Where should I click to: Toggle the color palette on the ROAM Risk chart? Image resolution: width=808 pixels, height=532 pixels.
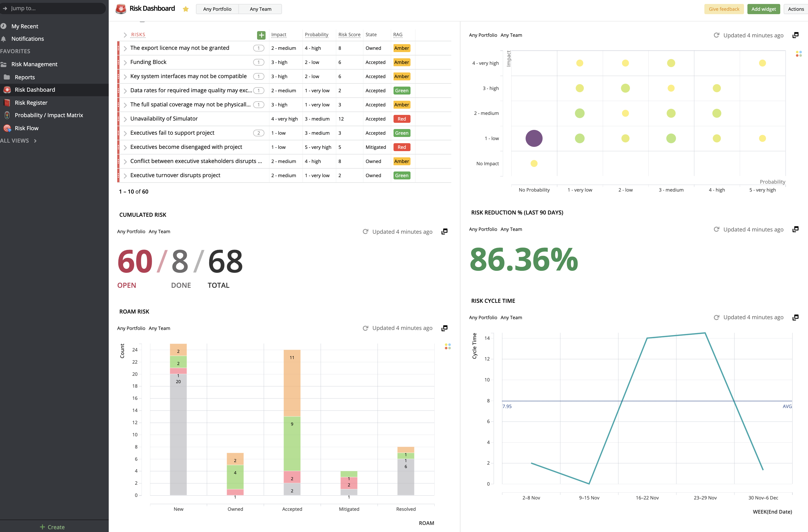tap(447, 346)
